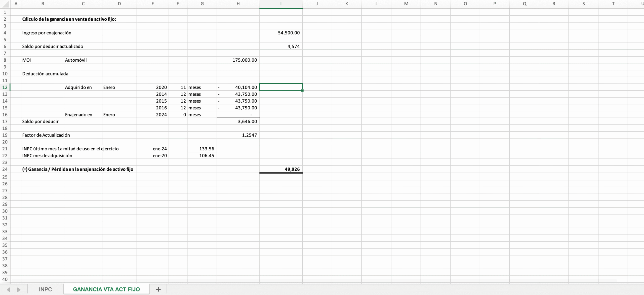Image resolution: width=644 pixels, height=295 pixels.
Task: Select the GANANCIA VTA ACT FIJO tab
Action: pyautogui.click(x=106, y=289)
